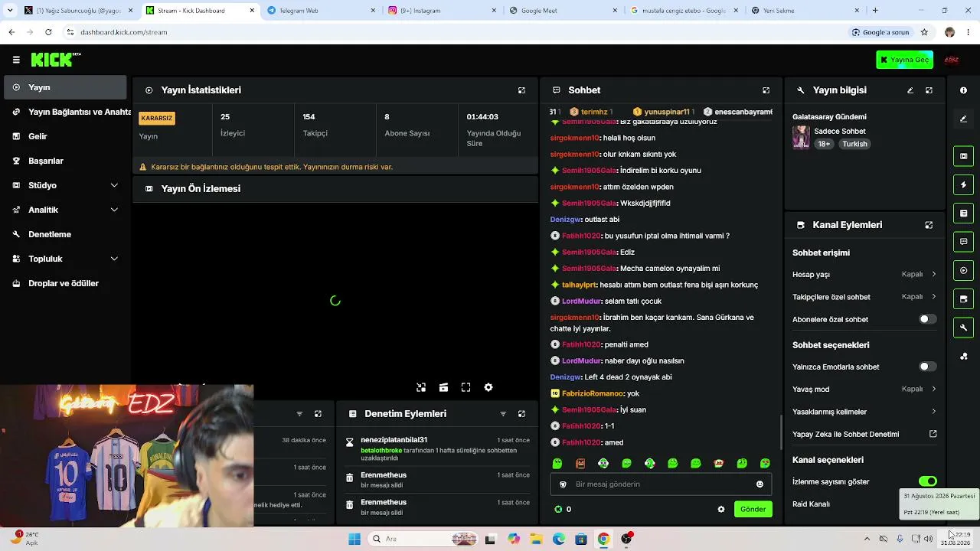This screenshot has height=551, width=980.
Task: Expand the Yayın İstatistikleri panel to fullscreen
Action: [521, 90]
